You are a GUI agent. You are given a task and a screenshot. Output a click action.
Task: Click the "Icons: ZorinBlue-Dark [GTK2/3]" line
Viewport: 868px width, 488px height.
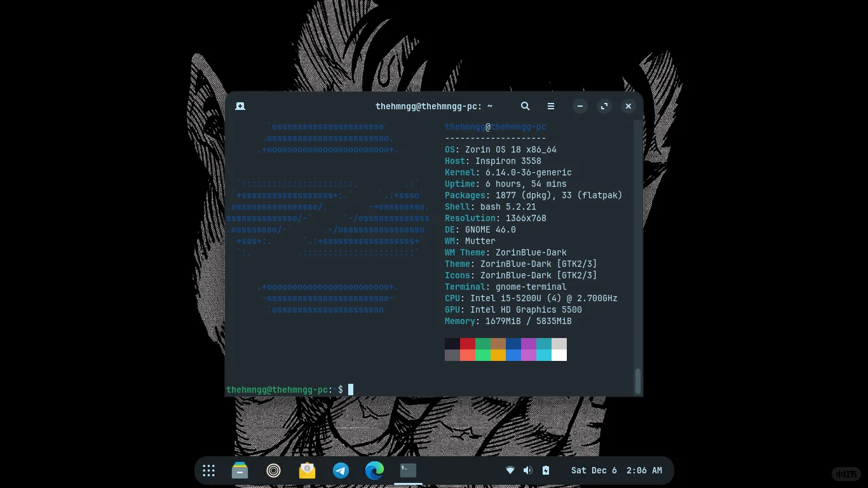click(521, 276)
